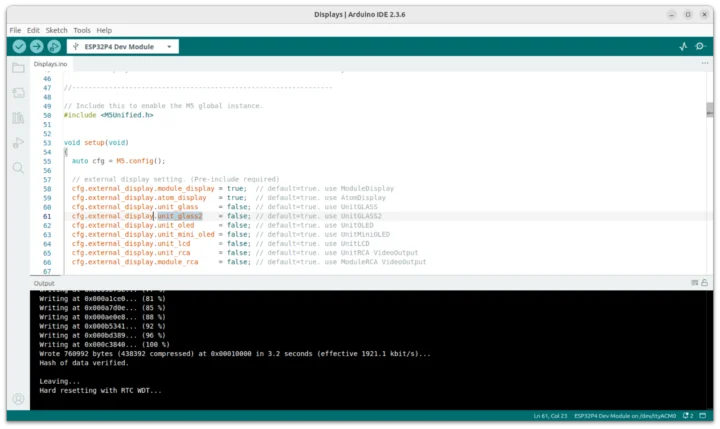Maximize the Arduino IDE window
Viewport: 720px width, 429px height.
tap(688, 14)
